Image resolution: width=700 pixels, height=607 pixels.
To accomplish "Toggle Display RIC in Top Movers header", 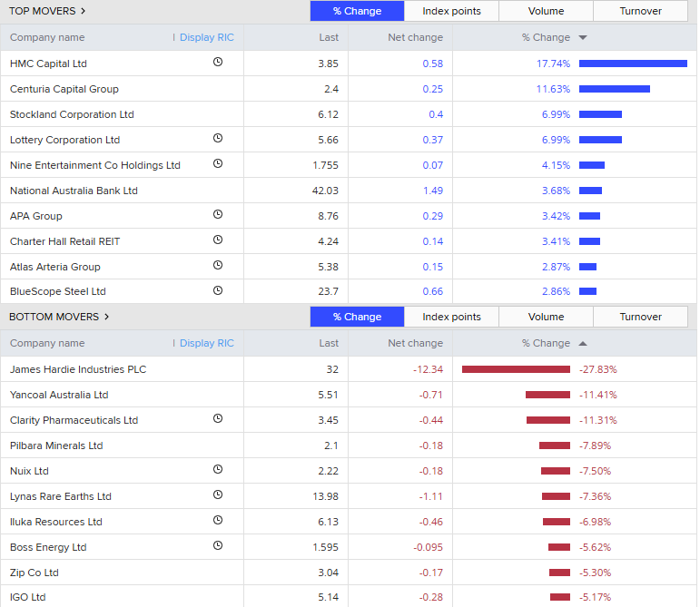I will [205, 37].
